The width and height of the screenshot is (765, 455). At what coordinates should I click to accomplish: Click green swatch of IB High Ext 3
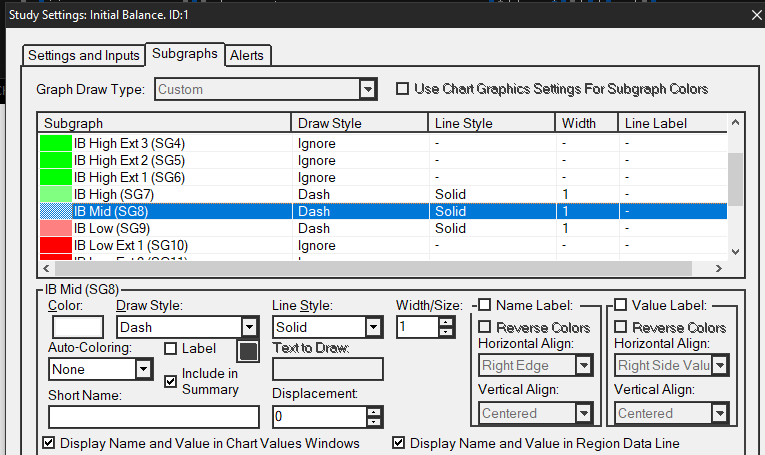pos(55,143)
